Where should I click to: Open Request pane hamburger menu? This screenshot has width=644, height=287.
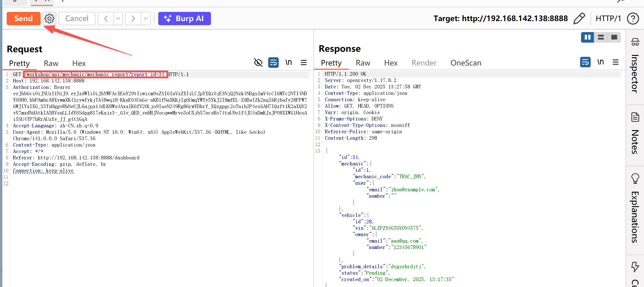(303, 63)
